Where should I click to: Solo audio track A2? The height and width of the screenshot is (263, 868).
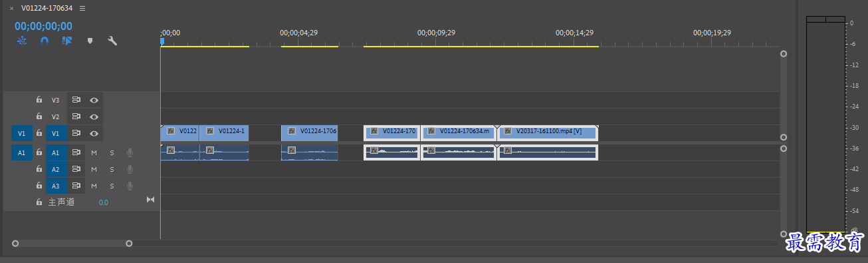pos(112,169)
